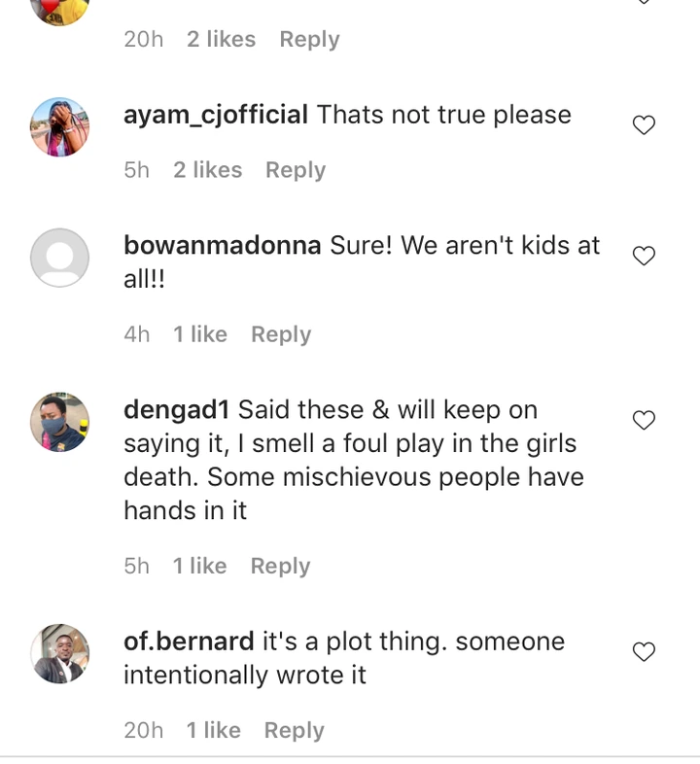View dengad1's profile photo
This screenshot has width=700, height=764.
60,422
